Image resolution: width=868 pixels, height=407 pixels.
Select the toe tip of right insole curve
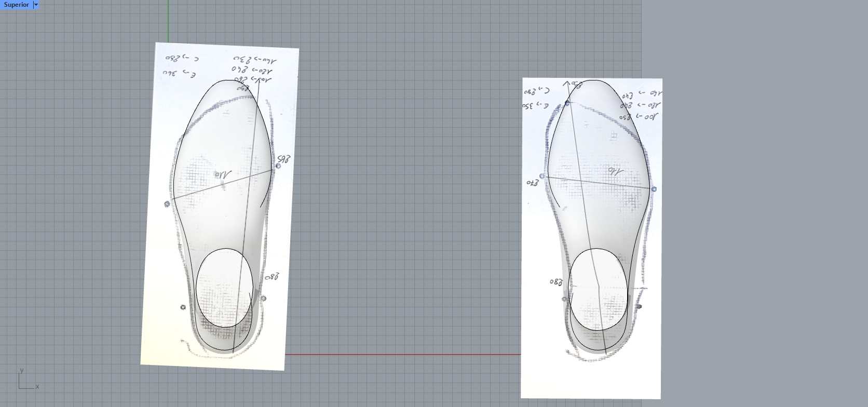(x=592, y=80)
